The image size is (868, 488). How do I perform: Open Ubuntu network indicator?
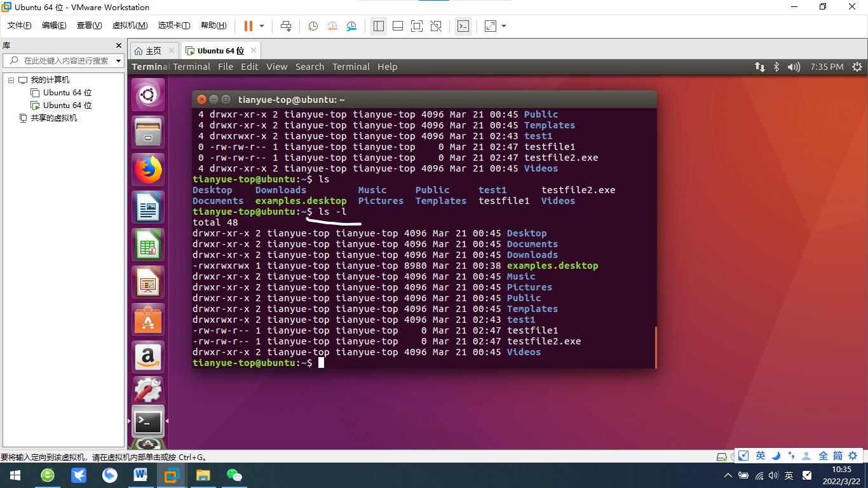click(x=760, y=67)
